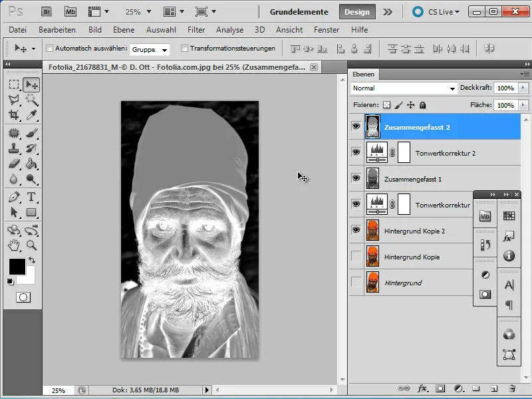Select the Paint Bucket tool
Screen dimensions: 532x399
pos(31,164)
